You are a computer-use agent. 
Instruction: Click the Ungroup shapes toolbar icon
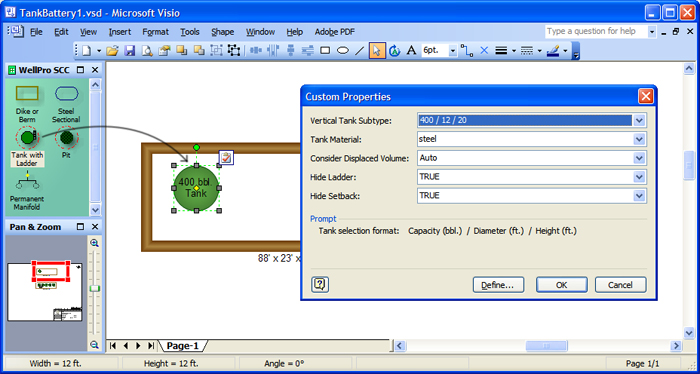click(233, 51)
